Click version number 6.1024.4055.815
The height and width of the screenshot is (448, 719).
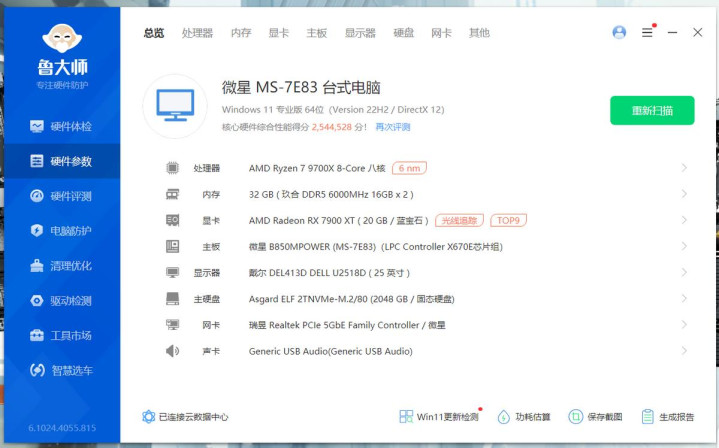(62, 428)
